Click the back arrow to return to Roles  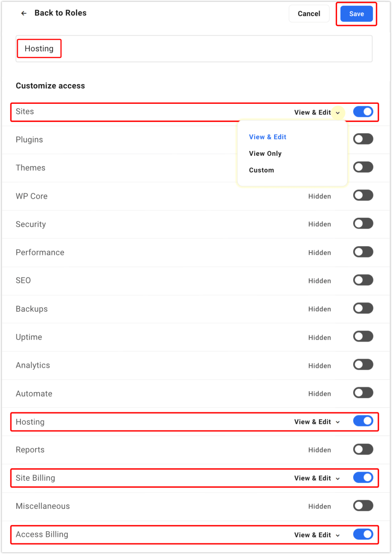coord(24,13)
